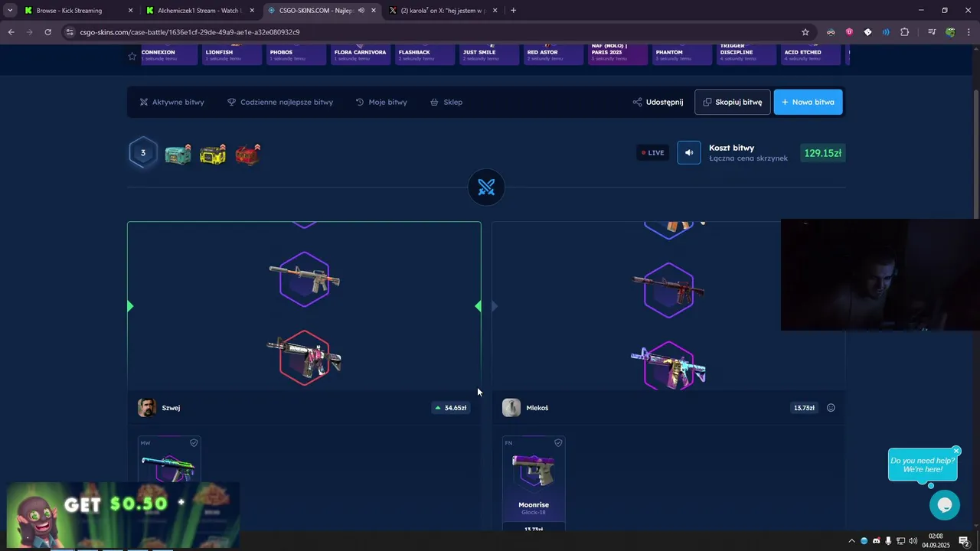
Task: Open the taskbar volume control
Action: click(x=913, y=541)
